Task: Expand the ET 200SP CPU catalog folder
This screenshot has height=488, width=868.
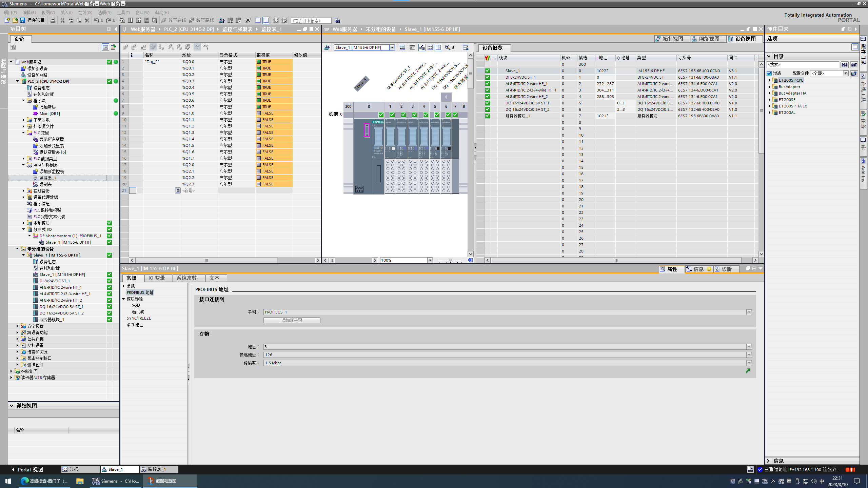Action: click(x=770, y=80)
